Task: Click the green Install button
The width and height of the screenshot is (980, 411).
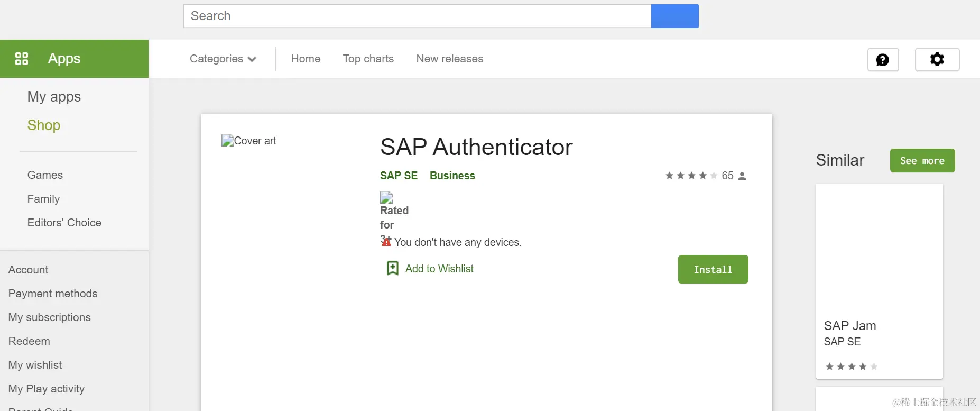Action: (x=713, y=269)
